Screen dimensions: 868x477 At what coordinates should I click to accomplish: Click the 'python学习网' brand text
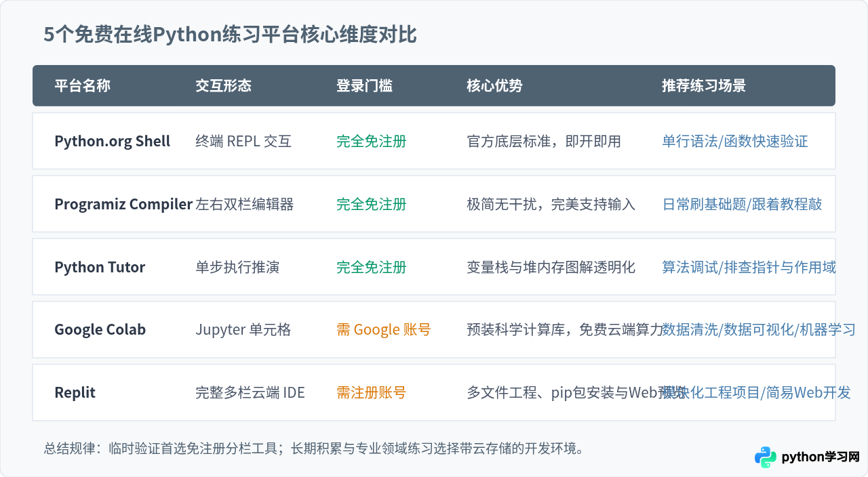pyautogui.click(x=821, y=457)
